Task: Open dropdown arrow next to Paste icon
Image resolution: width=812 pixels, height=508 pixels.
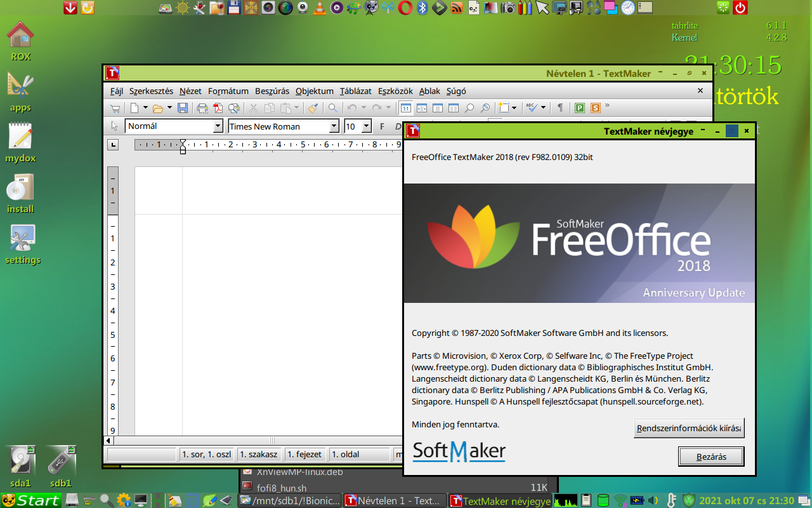Action: coord(296,108)
